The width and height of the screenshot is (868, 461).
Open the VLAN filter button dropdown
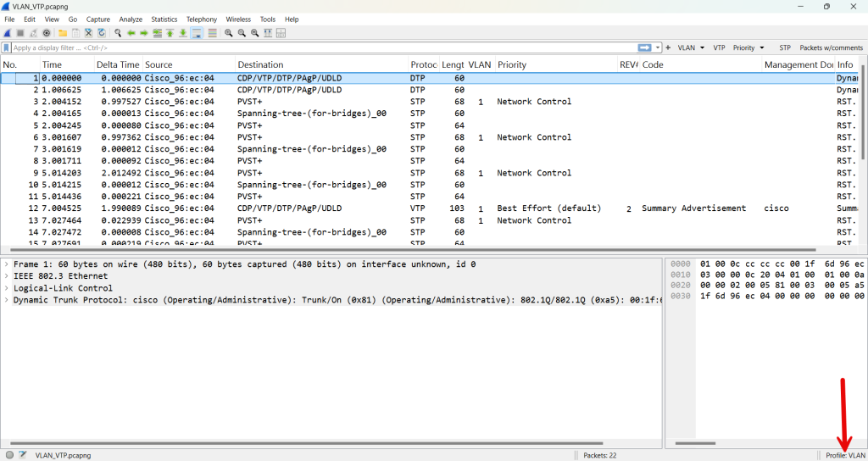pos(691,47)
